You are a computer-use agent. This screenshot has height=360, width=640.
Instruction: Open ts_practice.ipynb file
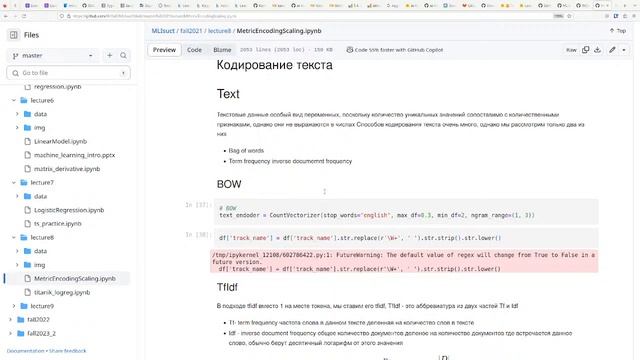pyautogui.click(x=58, y=224)
